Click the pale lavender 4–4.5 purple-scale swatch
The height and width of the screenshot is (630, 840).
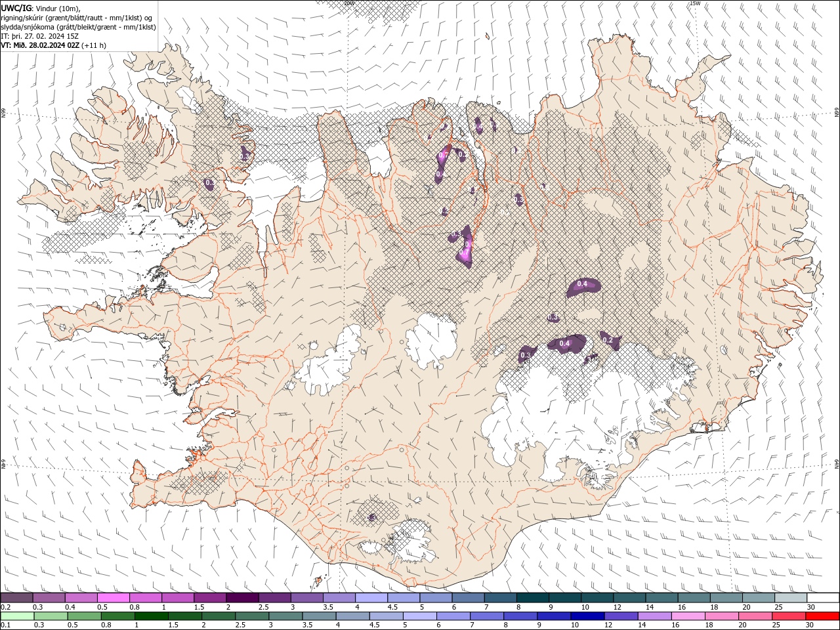point(371,598)
